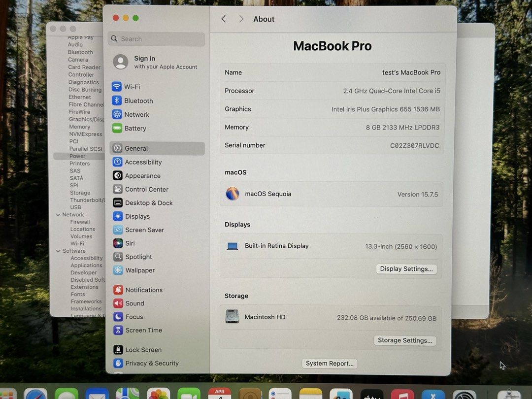Open System Settings from the Dock
Viewport: 532px width, 399px height.
click(465, 394)
